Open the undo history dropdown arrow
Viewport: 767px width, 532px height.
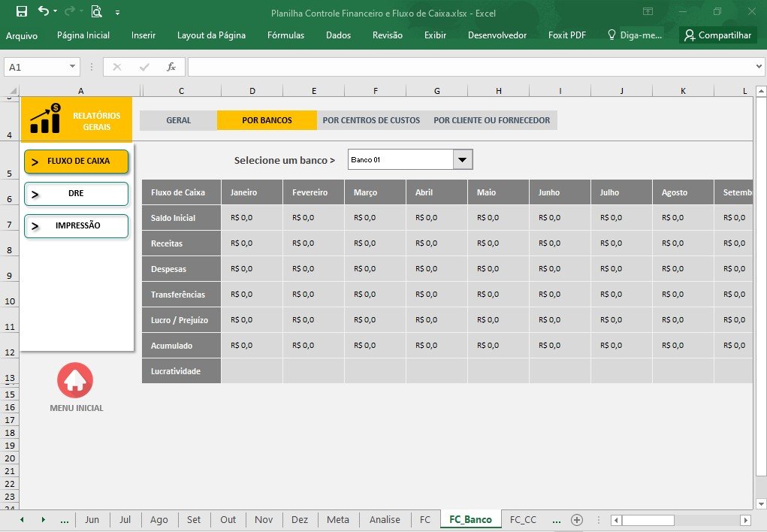pos(56,11)
